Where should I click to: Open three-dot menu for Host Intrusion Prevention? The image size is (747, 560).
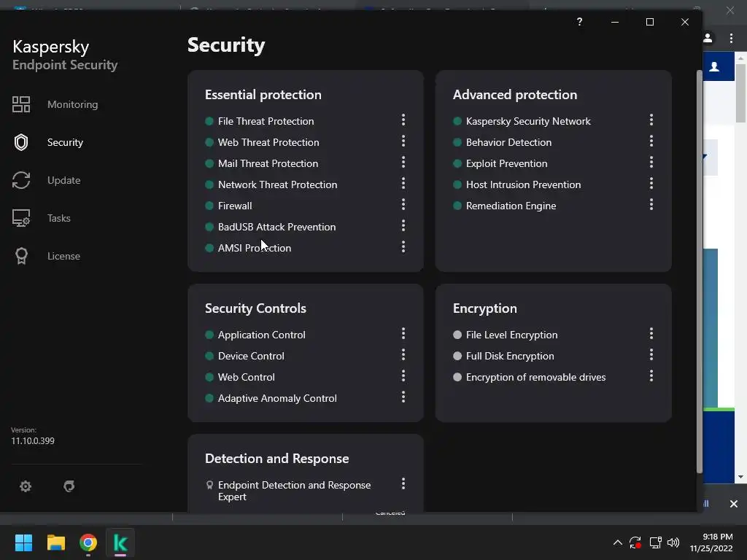pyautogui.click(x=651, y=183)
